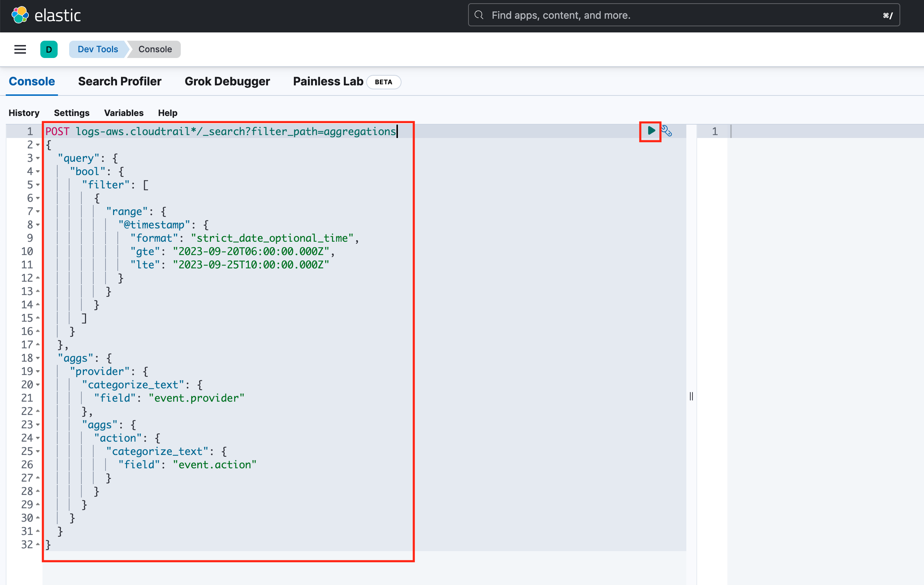
Task: Collapse the "range" block on line 7
Action: [37, 211]
